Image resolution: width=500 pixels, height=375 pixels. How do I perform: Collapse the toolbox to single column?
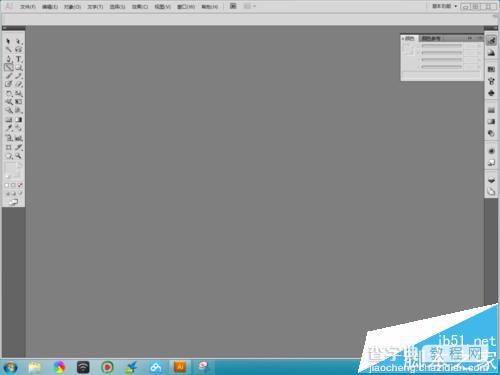point(5,28)
